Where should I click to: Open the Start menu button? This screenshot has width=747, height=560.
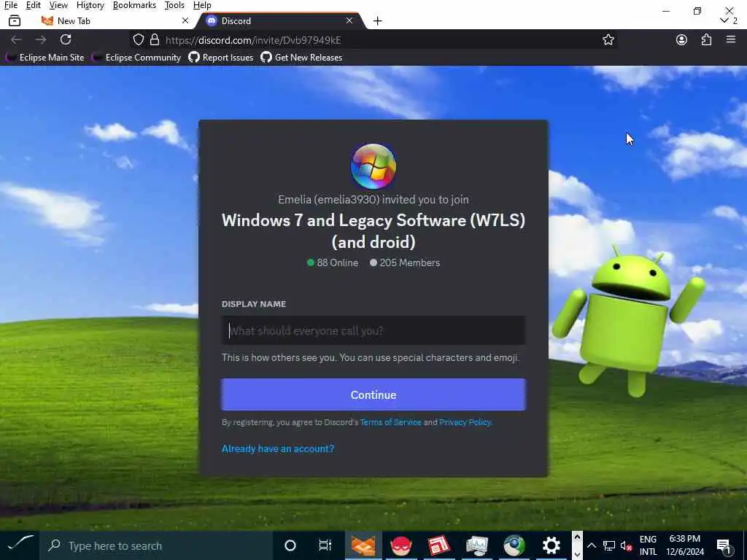[20, 545]
